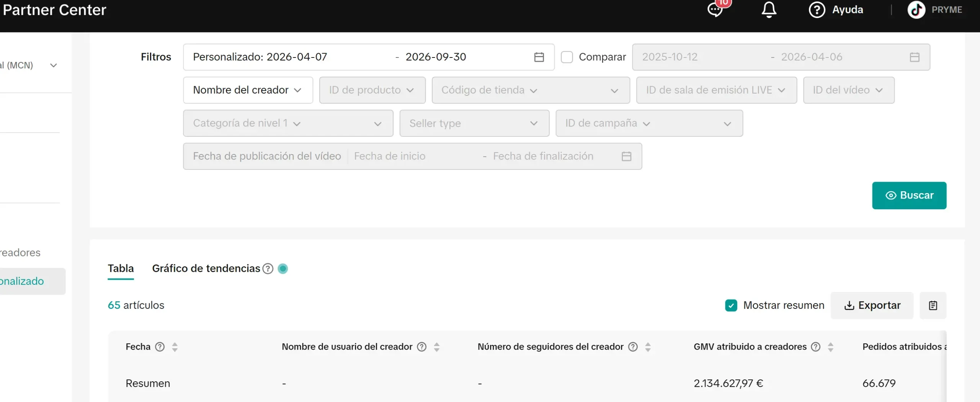Click the green dot indicator next to Gráfico de tendencias
The height and width of the screenshot is (402, 980).
coord(283,269)
